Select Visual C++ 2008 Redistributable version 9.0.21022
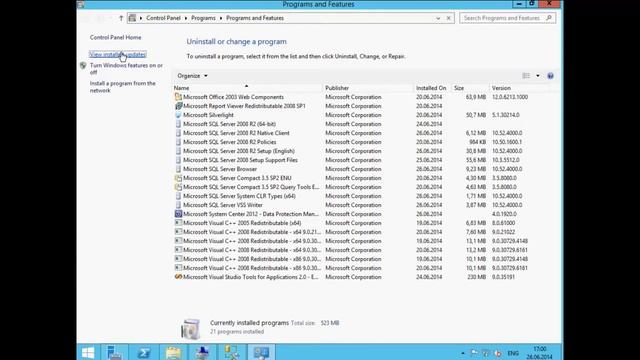640x360 pixels. [x=351, y=232]
